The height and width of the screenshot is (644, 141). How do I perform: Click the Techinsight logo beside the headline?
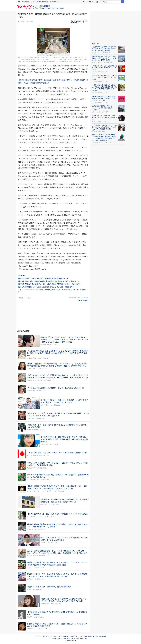tap(79, 21)
